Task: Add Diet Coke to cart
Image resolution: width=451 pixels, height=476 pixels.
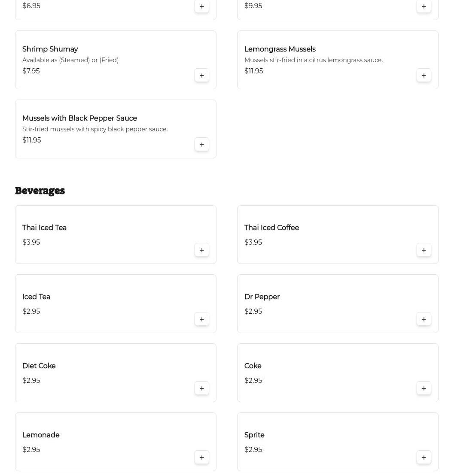Action: click(x=201, y=388)
